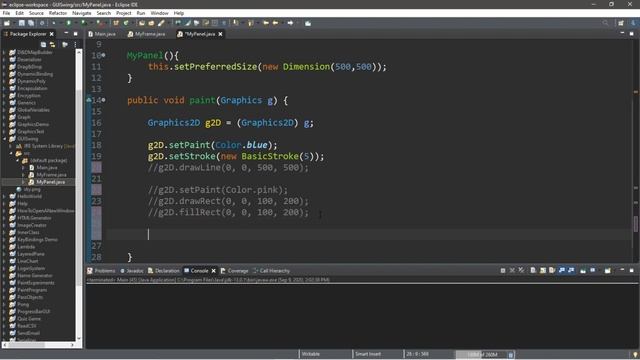
Task: Collapse the (default package) node
Action: [18, 160]
